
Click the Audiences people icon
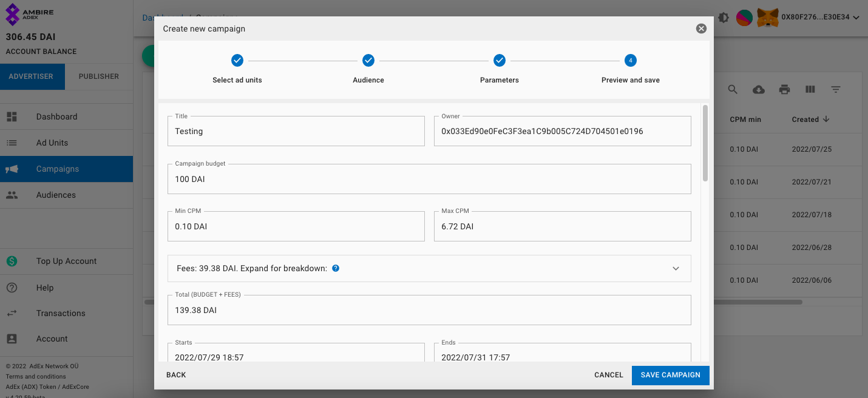pyautogui.click(x=12, y=195)
